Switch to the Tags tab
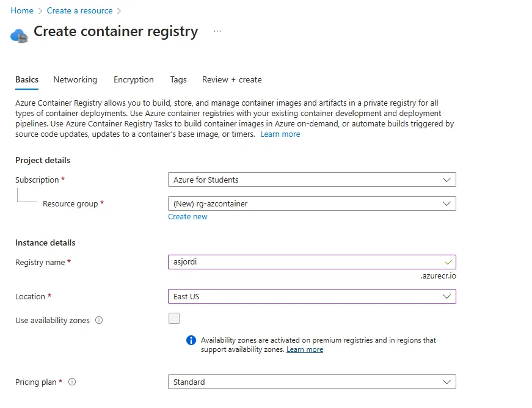 coord(178,79)
